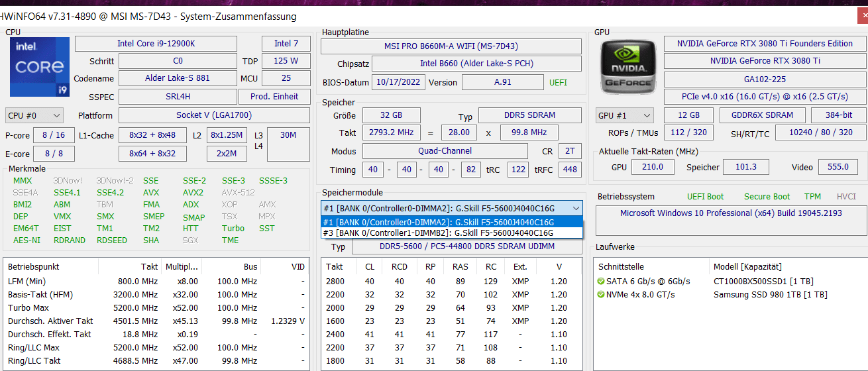
Task: Click the 384-bit bus width field
Action: [838, 115]
